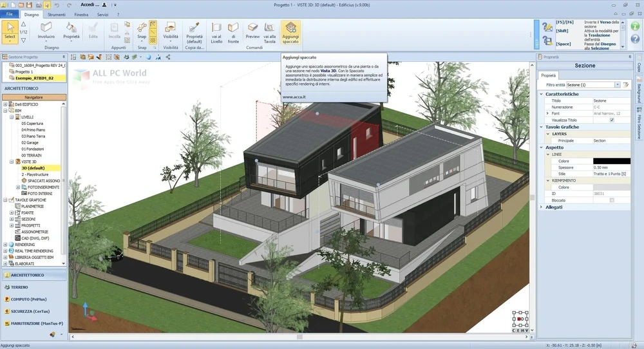The image size is (644, 349).
Task: Expand the Allegati section
Action: click(541, 207)
